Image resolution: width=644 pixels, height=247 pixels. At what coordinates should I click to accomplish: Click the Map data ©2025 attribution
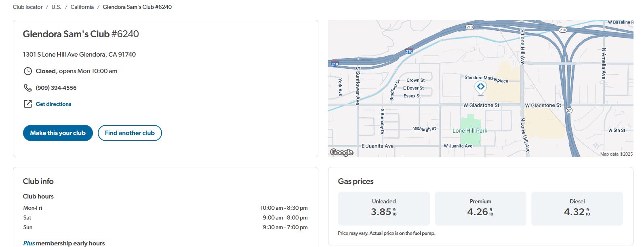point(616,154)
